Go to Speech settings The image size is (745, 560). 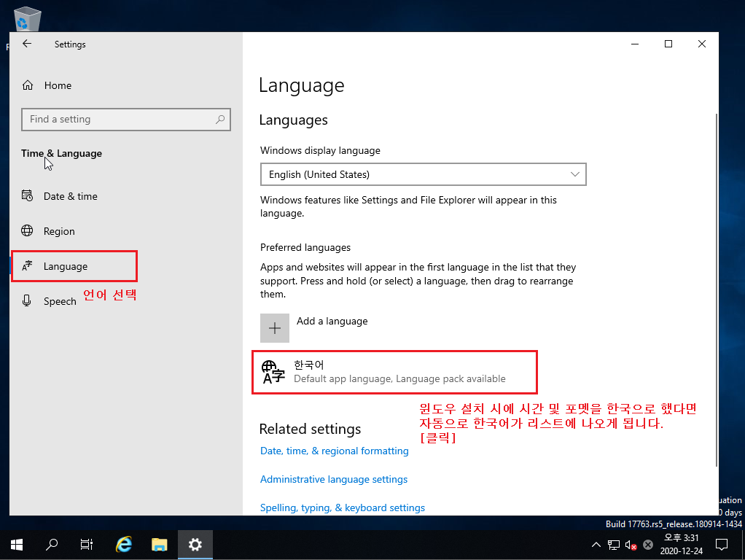60,301
